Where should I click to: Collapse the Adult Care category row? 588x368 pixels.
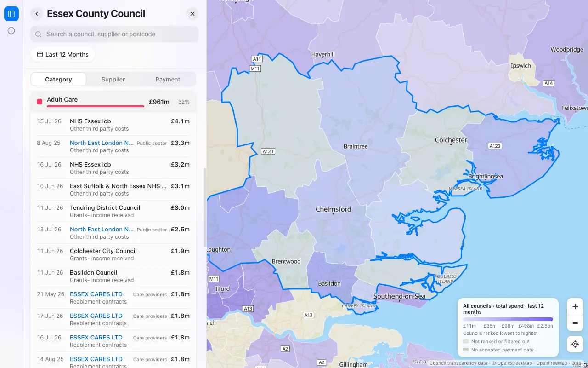coord(113,102)
